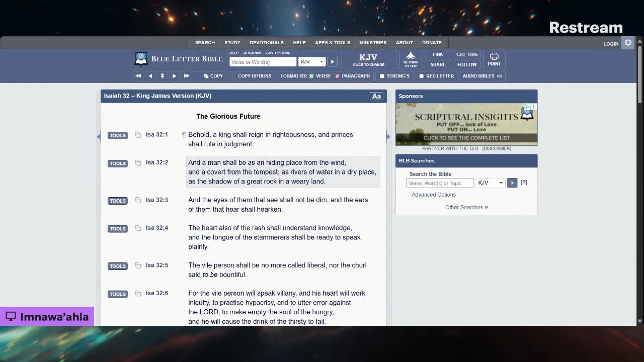Click the sidebar Verse, Word(s) or Topic field
Image resolution: width=644 pixels, height=362 pixels.
(440, 183)
